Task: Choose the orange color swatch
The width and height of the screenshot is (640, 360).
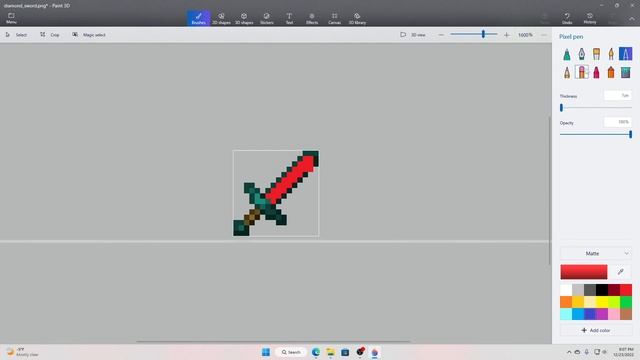Action: (566, 302)
